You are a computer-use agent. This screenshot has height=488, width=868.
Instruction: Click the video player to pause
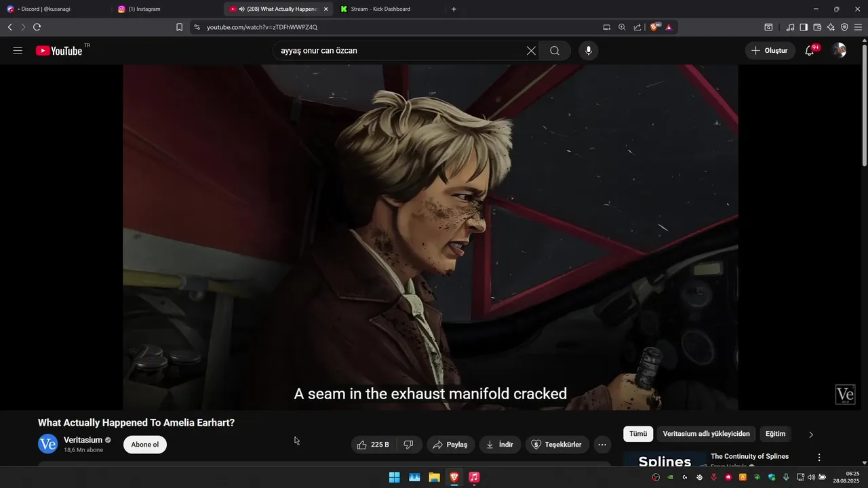point(431,237)
